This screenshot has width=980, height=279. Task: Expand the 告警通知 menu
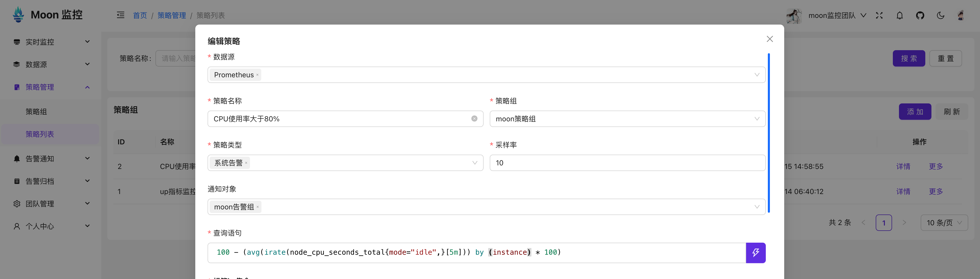click(87, 158)
